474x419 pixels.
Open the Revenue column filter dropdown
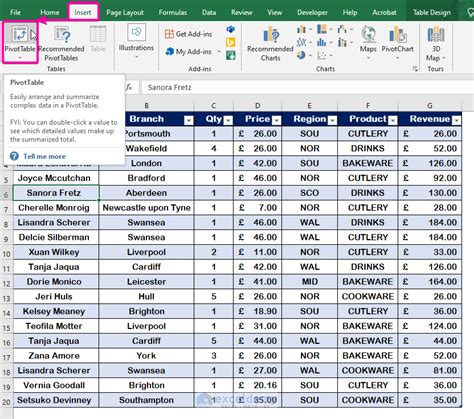[x=457, y=120]
